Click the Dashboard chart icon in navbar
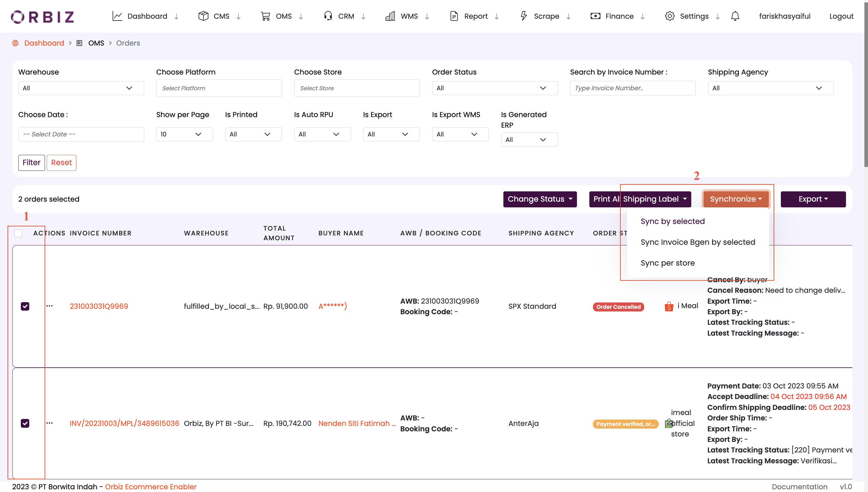Screen dimensions: 868x492 point(117,16)
